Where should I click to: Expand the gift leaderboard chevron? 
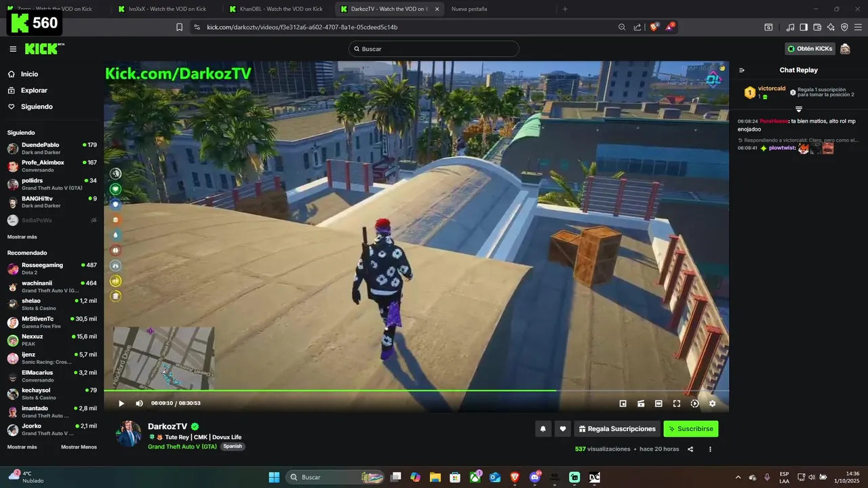pyautogui.click(x=799, y=109)
